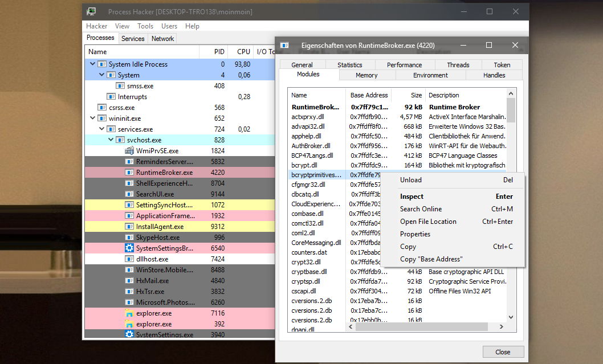
Task: Sort modules by the Size column
Action: point(409,95)
